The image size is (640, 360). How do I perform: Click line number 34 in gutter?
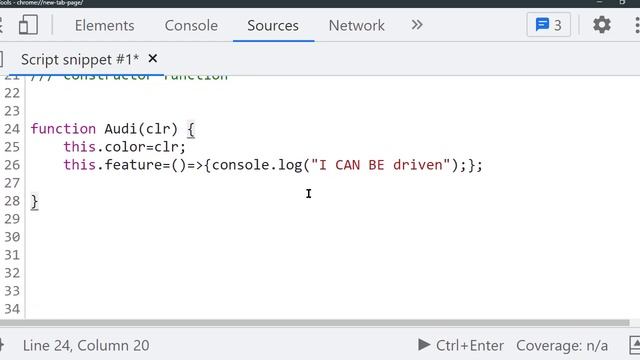(x=12, y=309)
